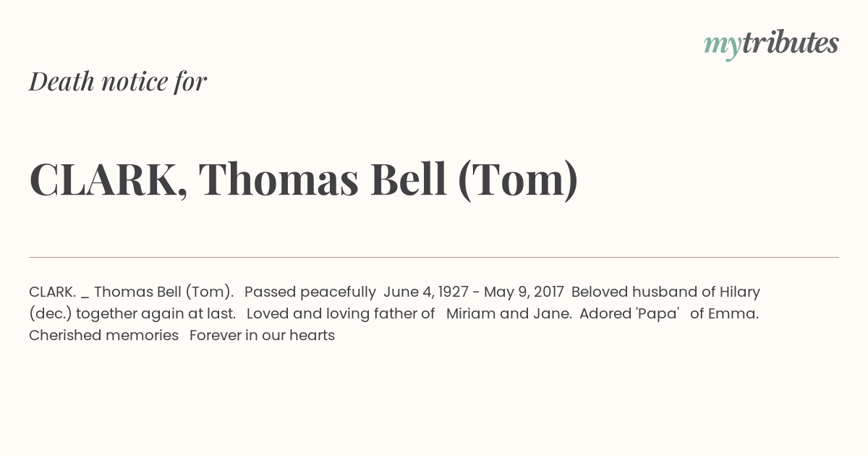
Task: Click "Loved and loving father of" text
Action: 341,314
